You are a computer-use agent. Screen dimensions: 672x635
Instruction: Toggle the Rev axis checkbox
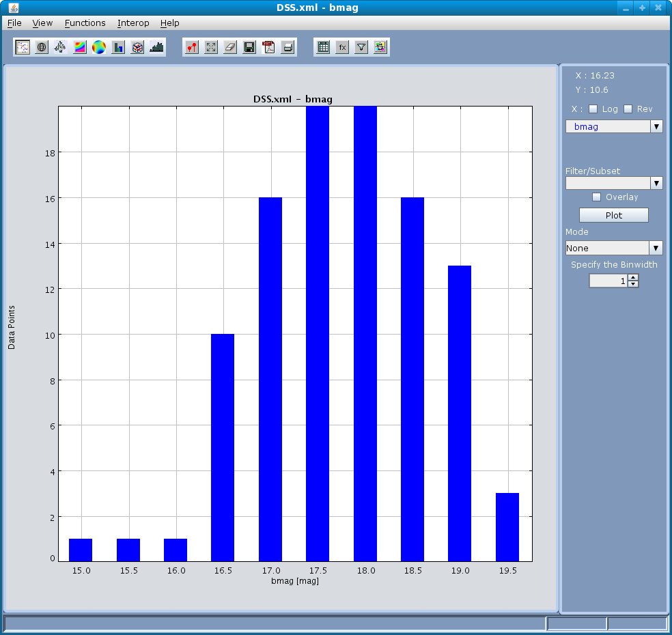pos(628,109)
